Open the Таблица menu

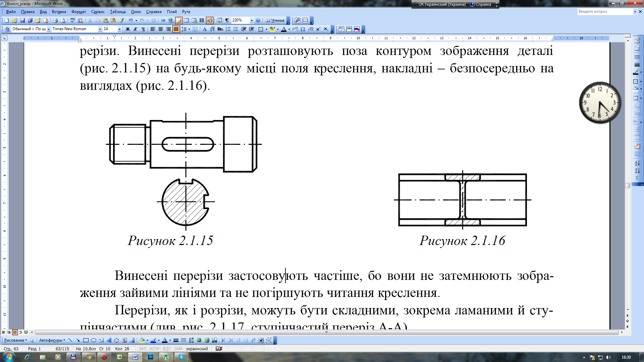point(118,12)
